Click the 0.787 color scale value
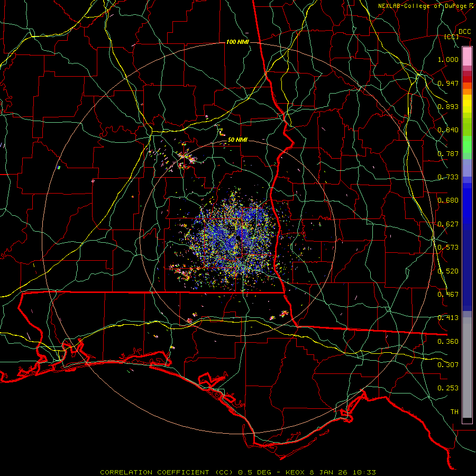Viewport: 476px width, 476px height. coord(448,153)
